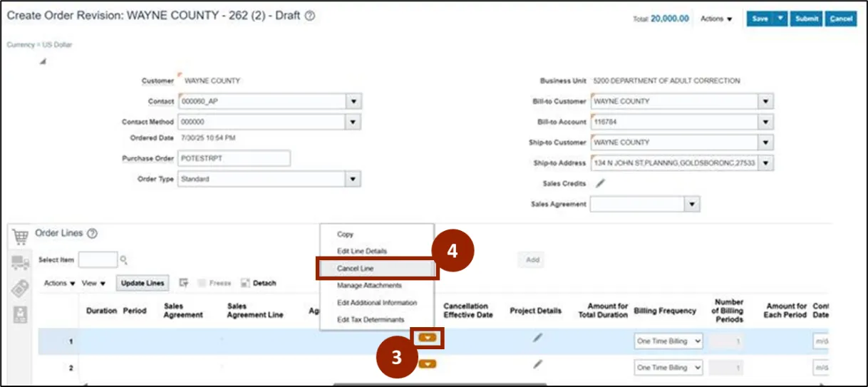Open Billing Frequency select on line 1
This screenshot has height=387, width=868.
pos(668,341)
